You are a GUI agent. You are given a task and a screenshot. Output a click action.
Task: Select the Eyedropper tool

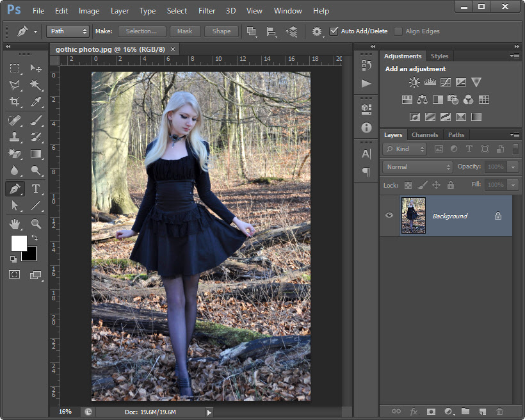(x=36, y=102)
